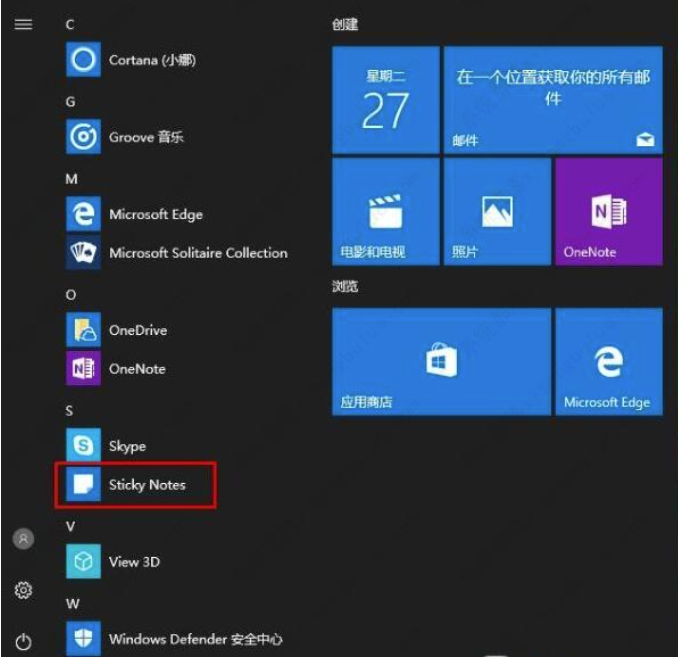Viewport: 678px width, 661px height.
Task: Jump via letter O header
Action: pos(71,295)
